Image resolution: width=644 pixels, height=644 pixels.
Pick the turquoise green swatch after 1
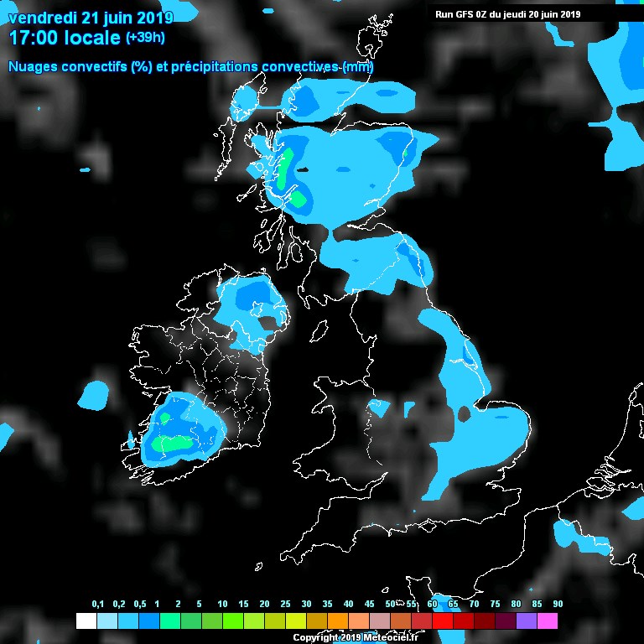click(x=169, y=621)
